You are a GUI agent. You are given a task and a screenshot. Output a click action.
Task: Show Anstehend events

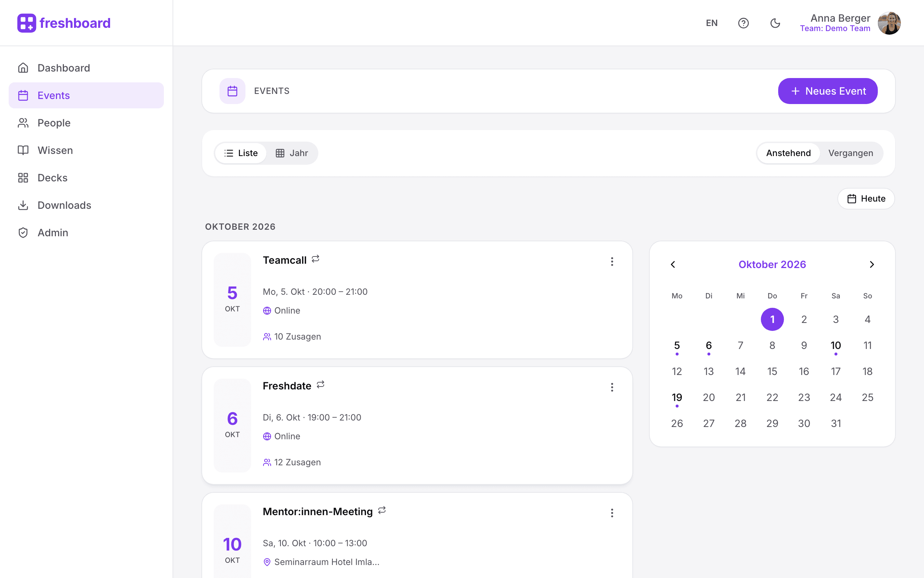788,153
